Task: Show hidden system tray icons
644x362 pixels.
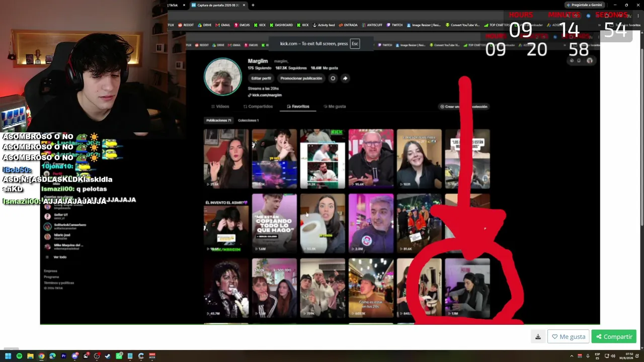Action: coord(572,356)
